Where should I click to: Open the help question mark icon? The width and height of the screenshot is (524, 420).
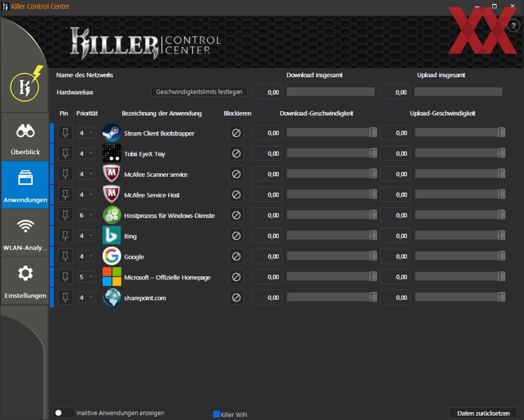[513, 26]
